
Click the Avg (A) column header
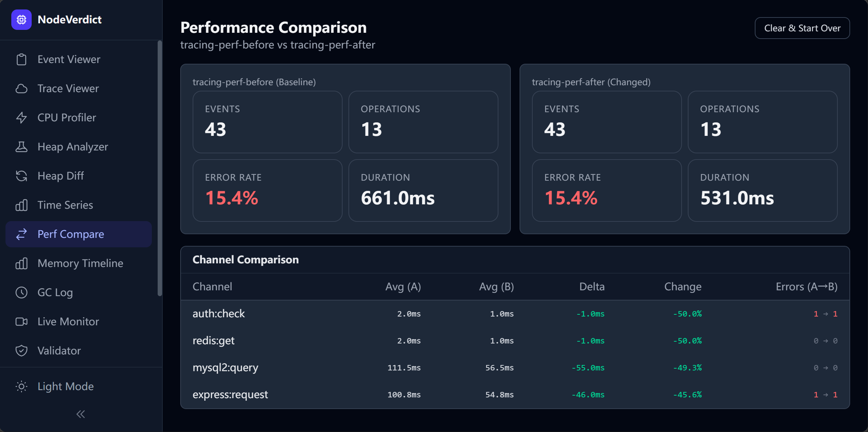[x=403, y=287]
